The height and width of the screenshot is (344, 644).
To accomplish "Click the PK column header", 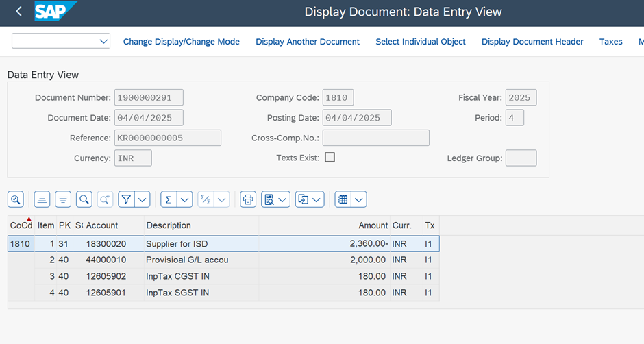I will pyautogui.click(x=64, y=225).
